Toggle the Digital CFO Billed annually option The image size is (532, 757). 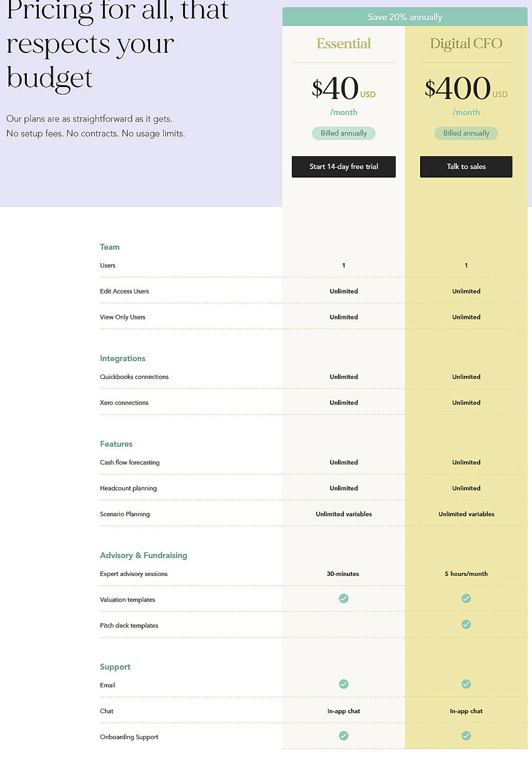coord(466,133)
